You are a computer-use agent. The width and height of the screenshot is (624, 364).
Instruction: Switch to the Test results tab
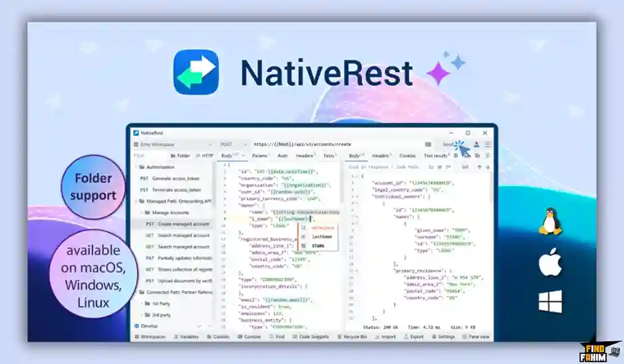[x=436, y=156]
